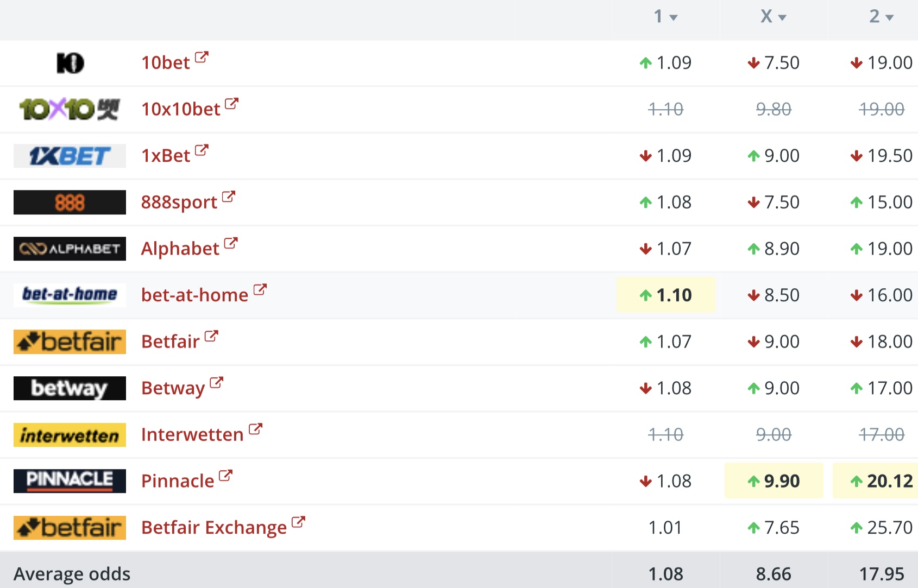Click Pinnacle's highlighted 9.90 draw odds
918x588 pixels.
click(x=774, y=481)
